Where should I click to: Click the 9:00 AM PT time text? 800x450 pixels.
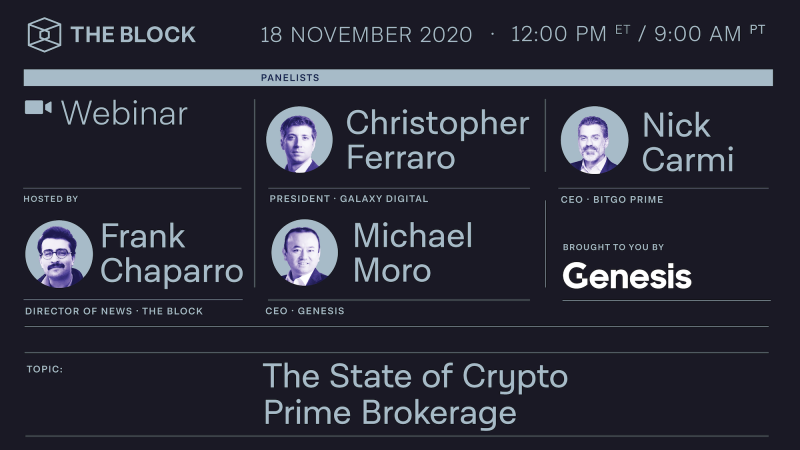710,34
